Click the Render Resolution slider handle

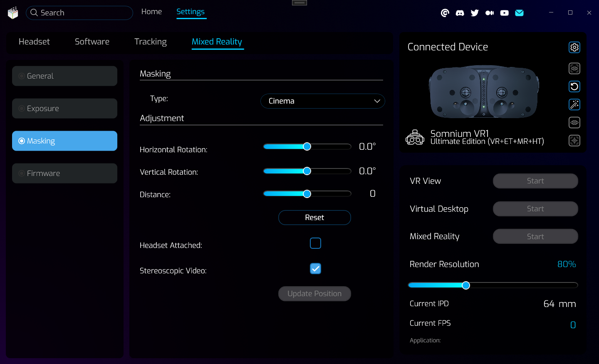(x=466, y=285)
